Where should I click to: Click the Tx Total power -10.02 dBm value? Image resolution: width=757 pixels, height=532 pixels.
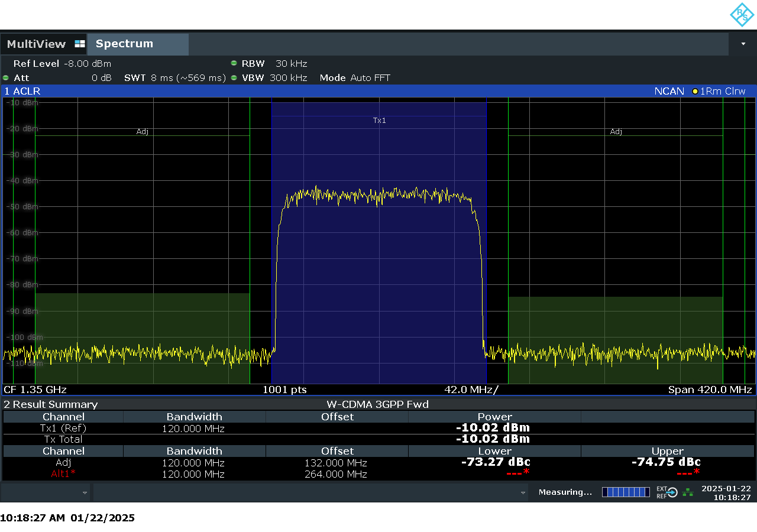[x=493, y=439]
